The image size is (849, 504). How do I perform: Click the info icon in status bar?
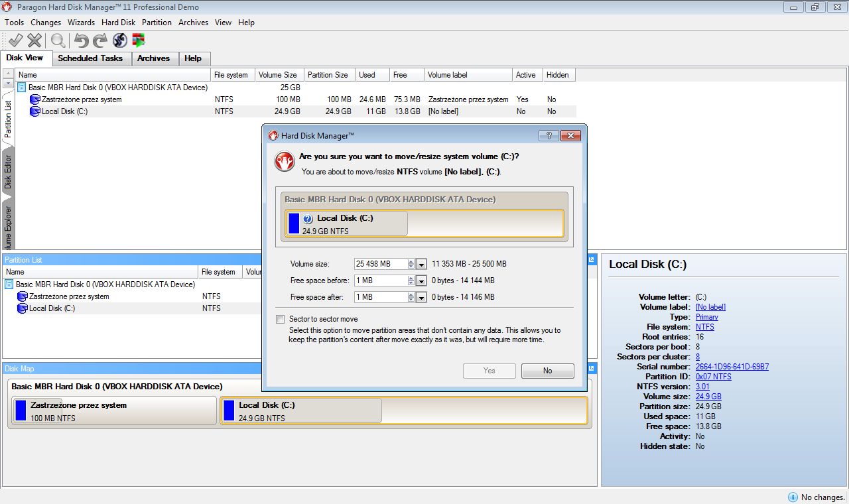click(793, 497)
